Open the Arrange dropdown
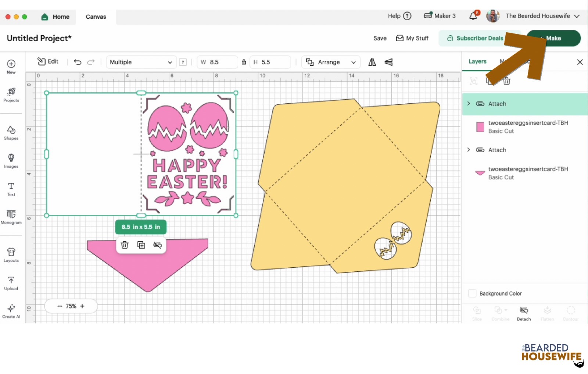The image size is (588, 374). coord(331,62)
